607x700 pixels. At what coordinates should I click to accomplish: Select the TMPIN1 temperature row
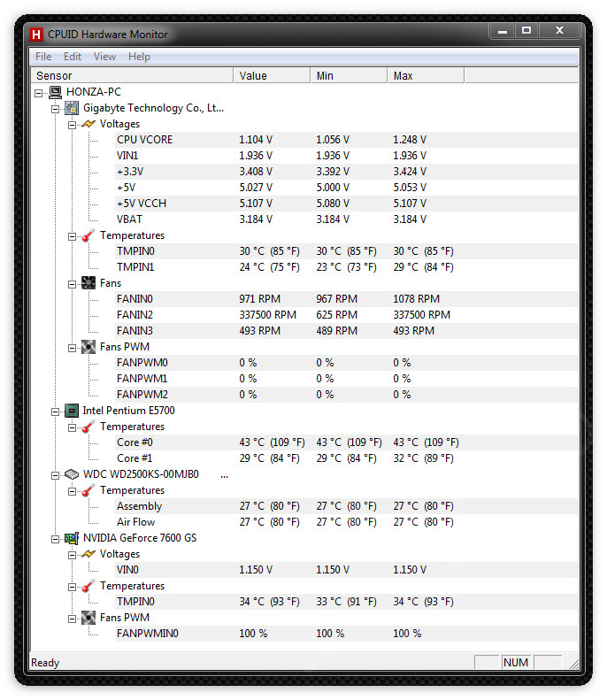click(x=346, y=267)
